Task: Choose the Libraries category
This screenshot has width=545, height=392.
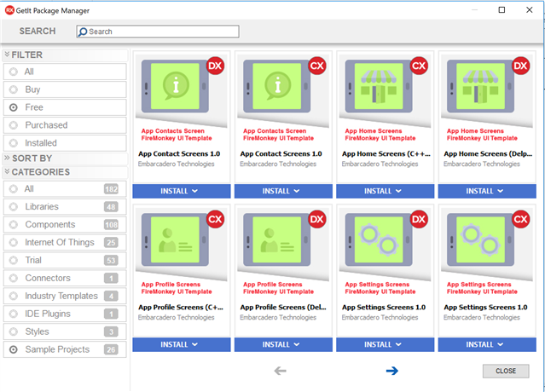Action: 65,206
